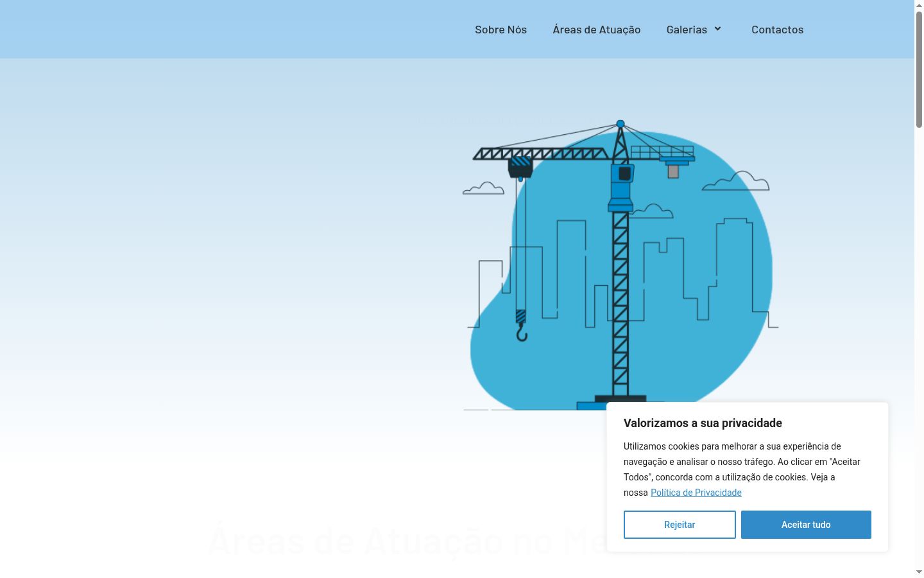This screenshot has height=578, width=924.
Task: Click the crane construction illustration
Action: 620,265
